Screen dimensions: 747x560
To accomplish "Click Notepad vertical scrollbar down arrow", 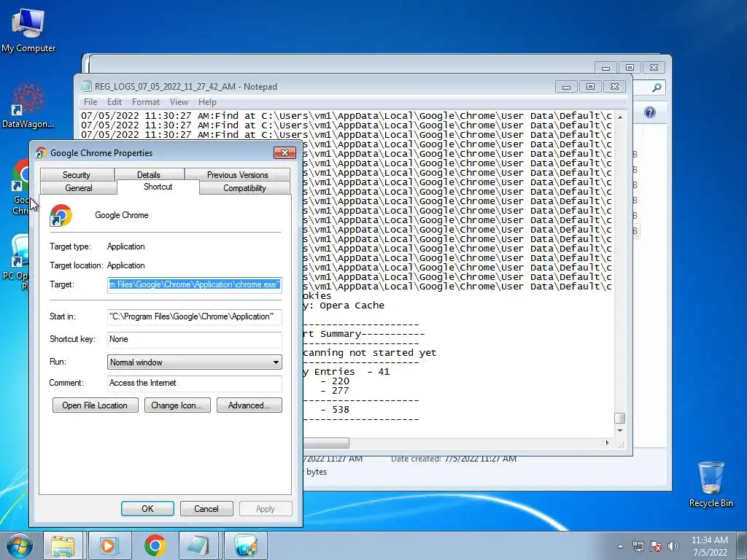I will [x=620, y=430].
